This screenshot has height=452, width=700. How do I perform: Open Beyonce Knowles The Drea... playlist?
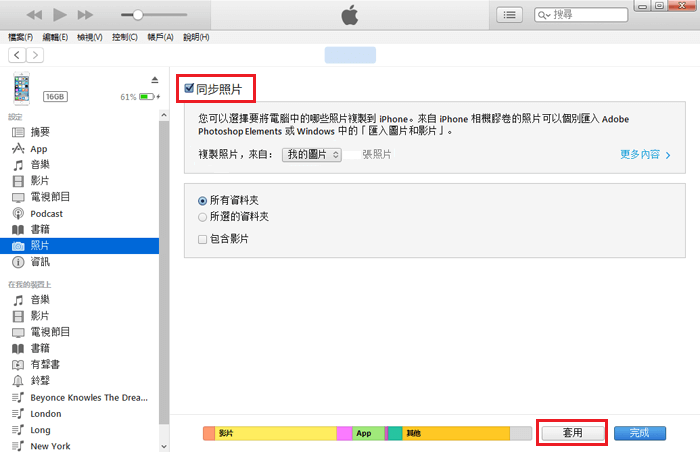click(x=79, y=398)
